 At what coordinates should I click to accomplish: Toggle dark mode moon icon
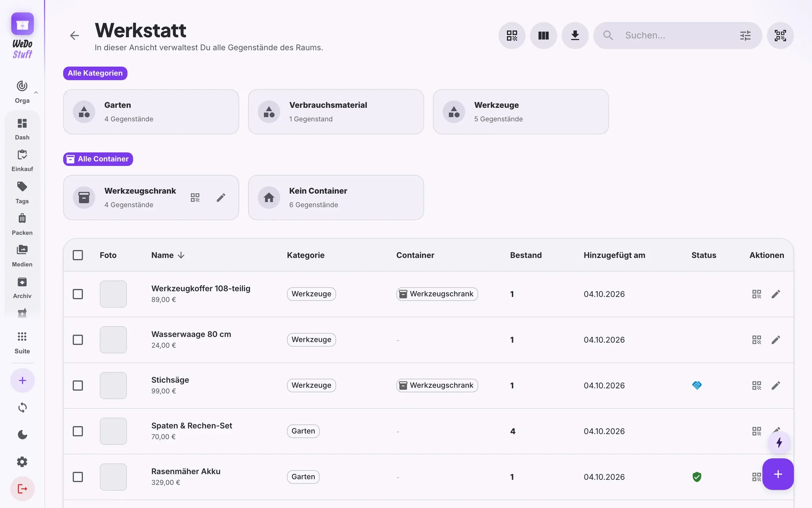coord(22,435)
